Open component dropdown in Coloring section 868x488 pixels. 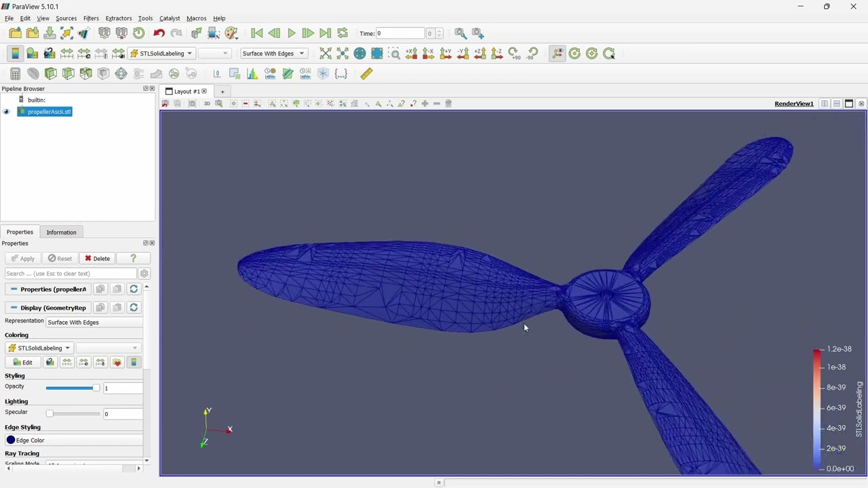[x=107, y=348]
